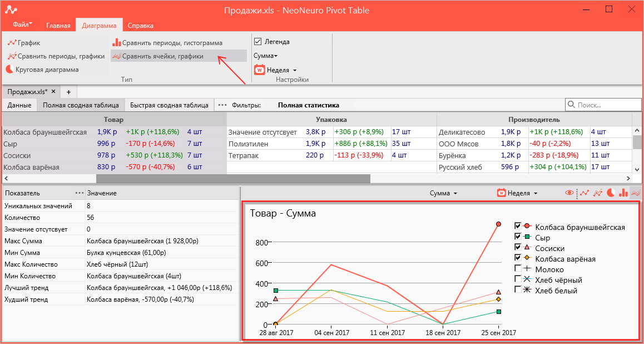
Task: Click the Худший тренд statistics row
Action: pos(121,299)
